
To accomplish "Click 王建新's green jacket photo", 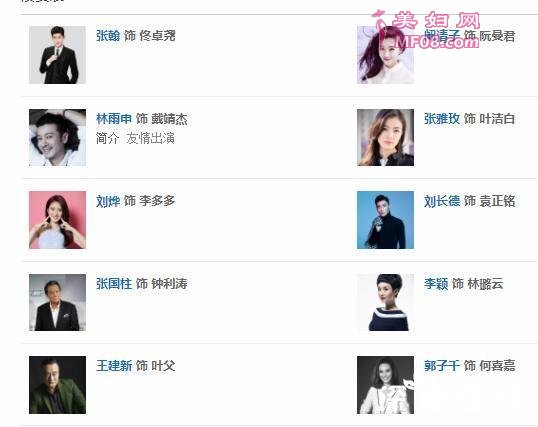I will (x=57, y=385).
